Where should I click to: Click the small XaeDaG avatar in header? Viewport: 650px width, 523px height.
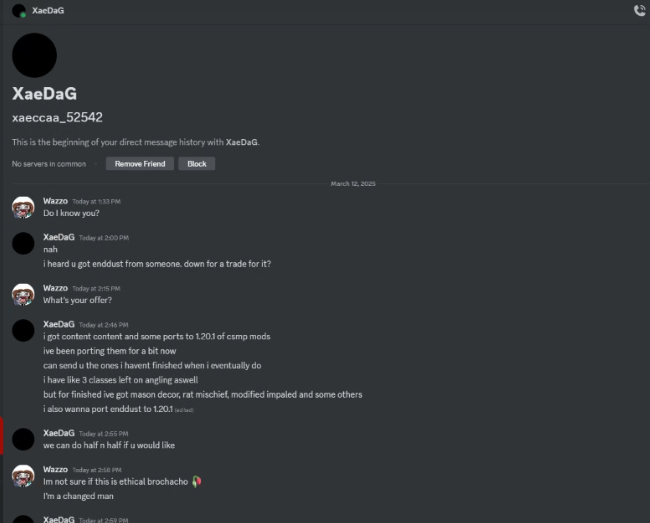(18, 10)
